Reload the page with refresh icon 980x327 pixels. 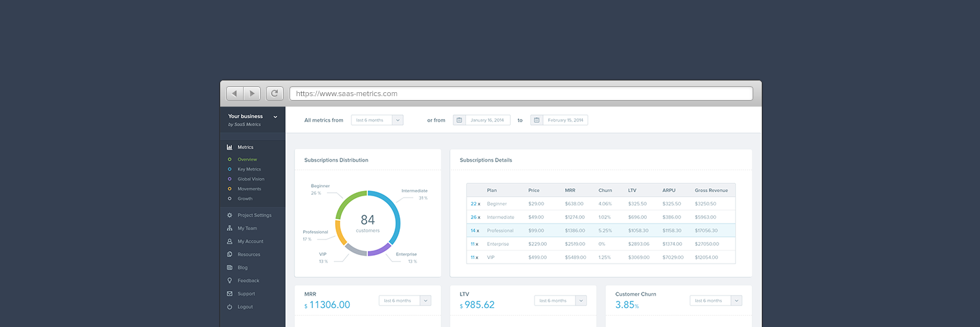[x=274, y=94]
